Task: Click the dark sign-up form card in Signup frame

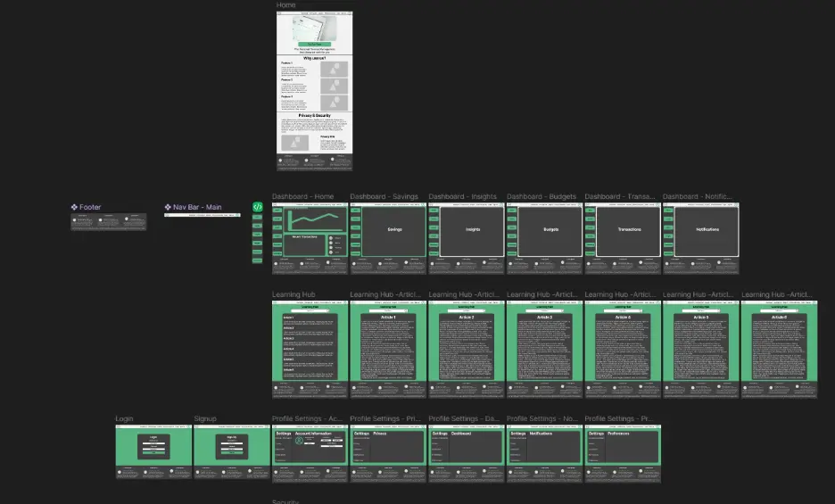Action: 232,446
